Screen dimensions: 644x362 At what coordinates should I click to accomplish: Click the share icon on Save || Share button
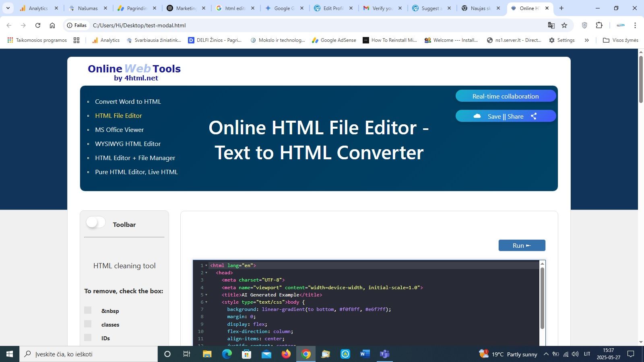coord(534,116)
